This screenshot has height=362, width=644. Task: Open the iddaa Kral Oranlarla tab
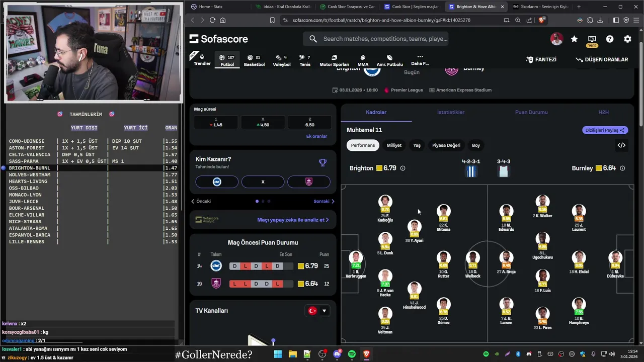pyautogui.click(x=283, y=7)
